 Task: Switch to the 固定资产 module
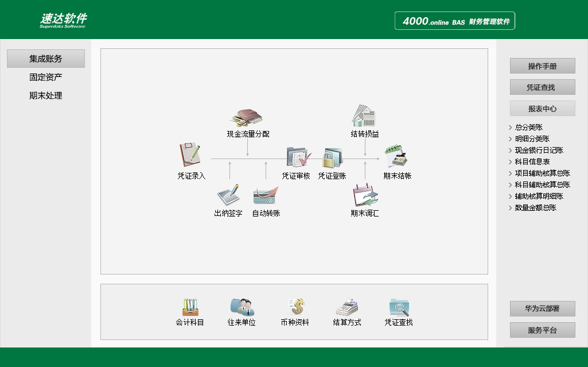pyautogui.click(x=45, y=76)
